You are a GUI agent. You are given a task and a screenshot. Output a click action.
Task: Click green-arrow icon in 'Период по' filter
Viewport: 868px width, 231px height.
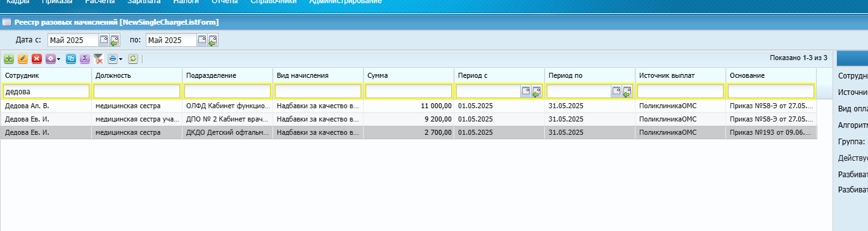pyautogui.click(x=627, y=92)
